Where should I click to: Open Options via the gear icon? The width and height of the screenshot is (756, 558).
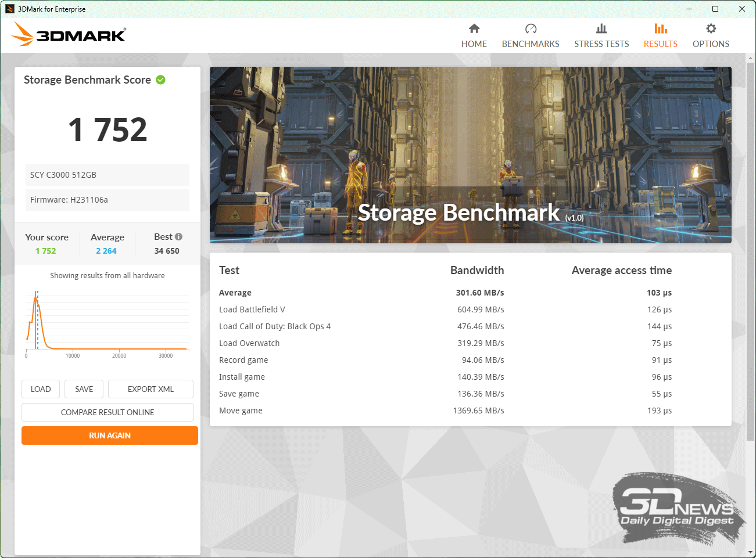coord(711,28)
